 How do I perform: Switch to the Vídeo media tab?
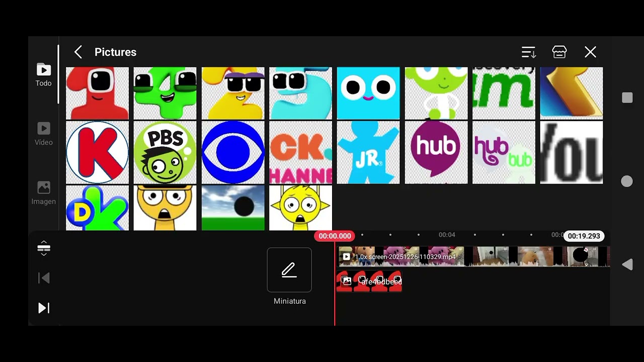click(43, 134)
